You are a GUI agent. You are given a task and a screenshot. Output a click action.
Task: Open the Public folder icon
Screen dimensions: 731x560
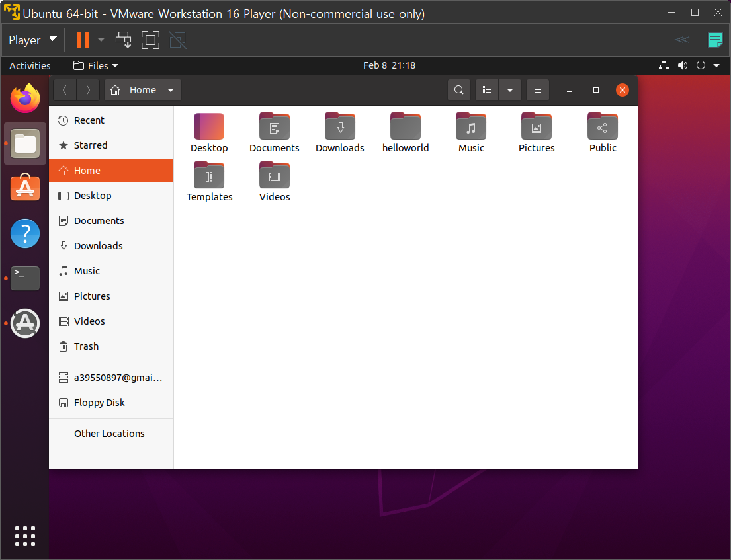point(602,126)
